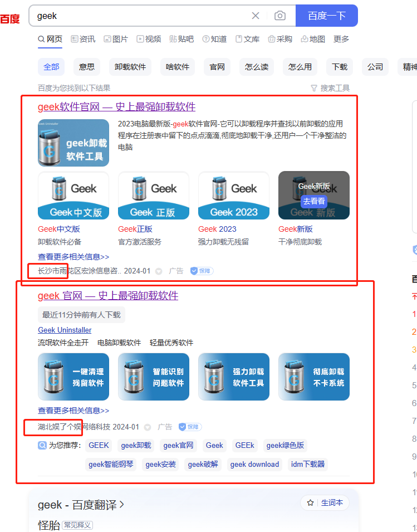Screen dimensions: 417x532
Task: Open the Geek 2023 text link
Action: click(x=217, y=229)
